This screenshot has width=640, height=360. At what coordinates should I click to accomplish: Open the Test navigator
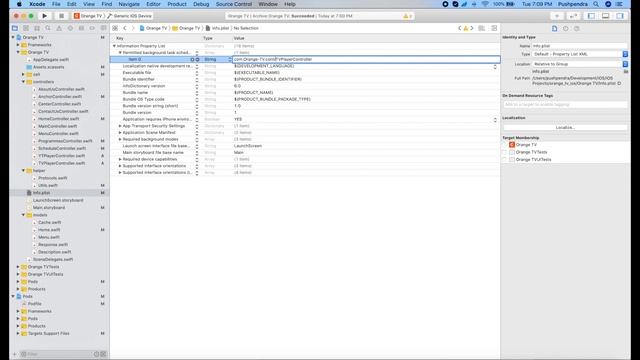(x=70, y=28)
